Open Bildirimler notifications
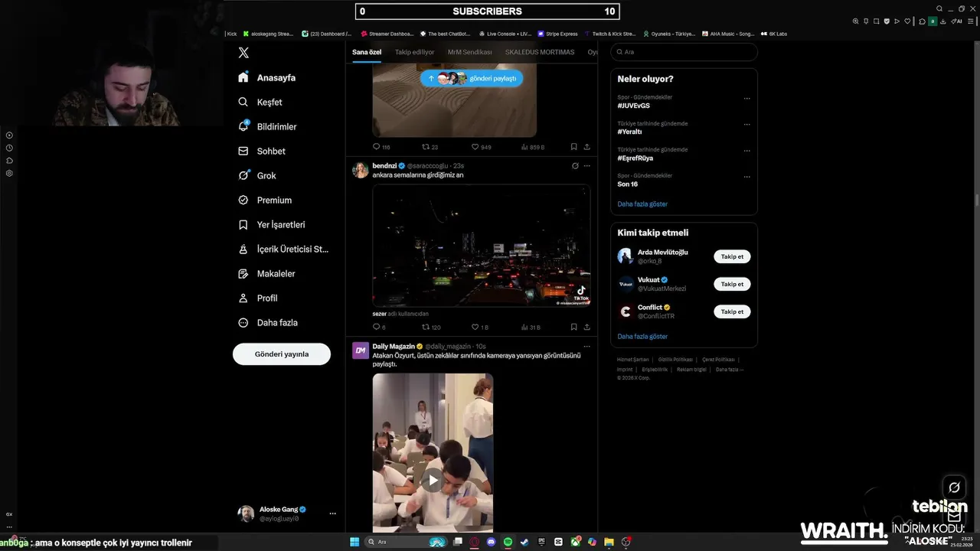The width and height of the screenshot is (980, 551). (266, 126)
